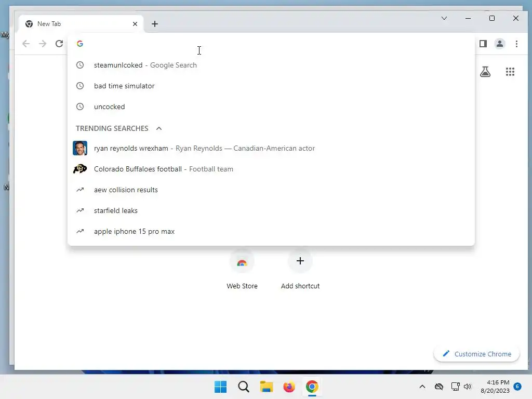The width and height of the screenshot is (532, 399).
Task: Open the Google apps grid
Action: pos(510,72)
